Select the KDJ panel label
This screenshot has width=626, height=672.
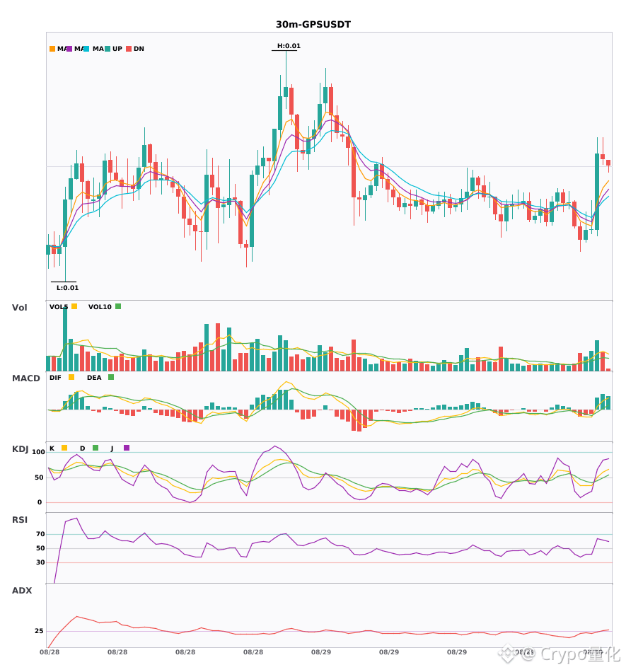pyautogui.click(x=20, y=449)
